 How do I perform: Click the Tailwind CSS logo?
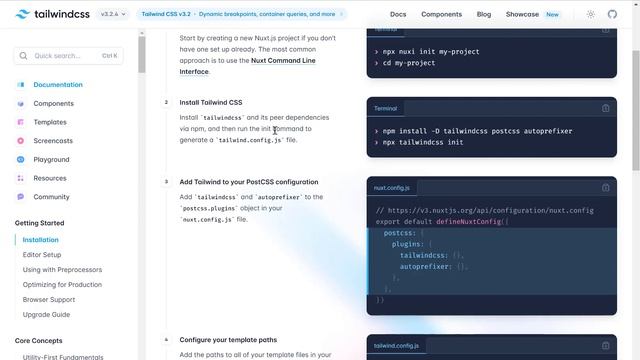click(x=52, y=14)
